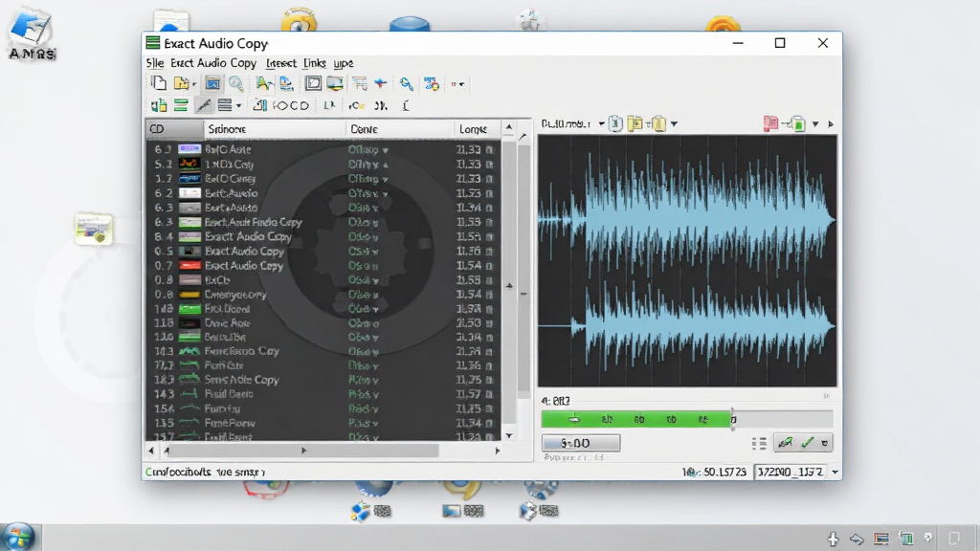This screenshot has width=980, height=551.
Task: Click the green checkmark icon
Action: click(808, 443)
